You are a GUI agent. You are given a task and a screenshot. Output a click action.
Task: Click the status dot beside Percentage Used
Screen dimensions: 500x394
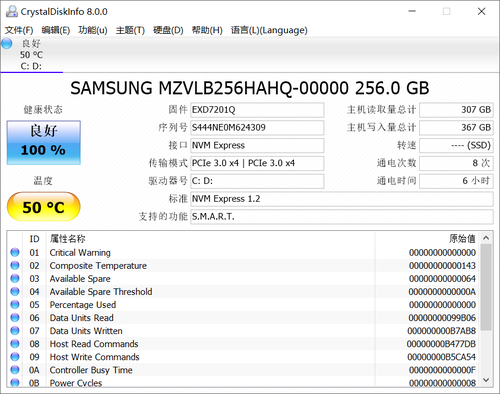tap(15, 304)
